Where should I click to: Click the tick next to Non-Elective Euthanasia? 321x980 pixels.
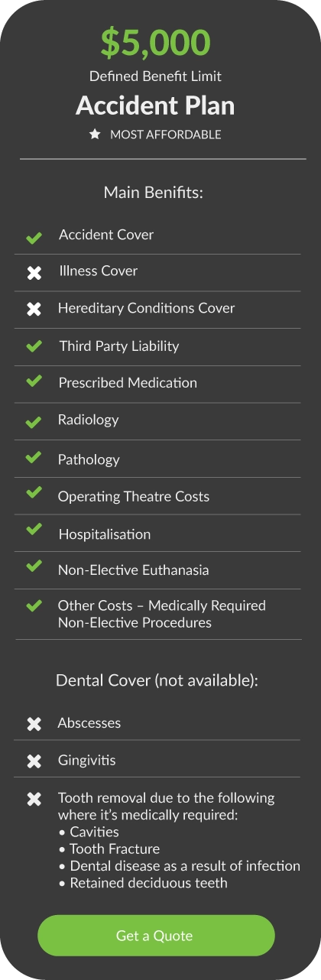click(x=34, y=566)
